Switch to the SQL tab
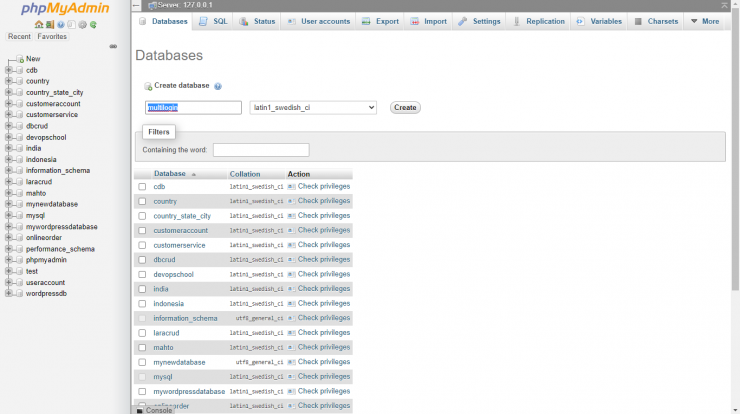The image size is (740, 414). click(213, 21)
